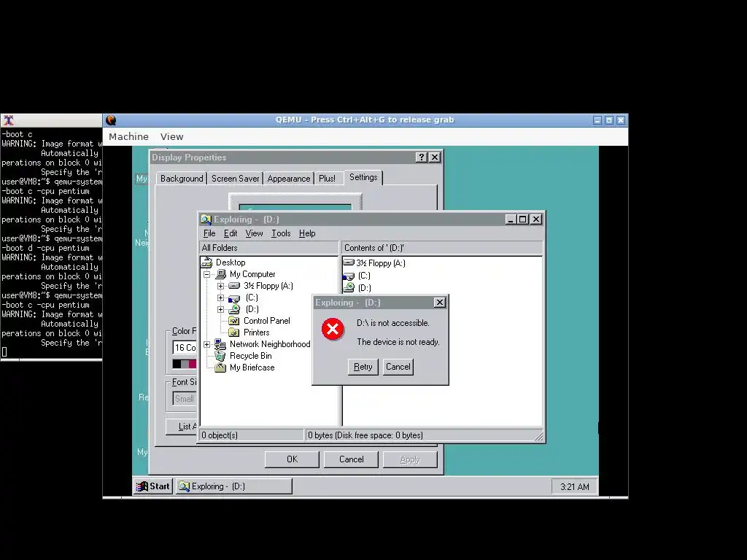
Task: Minimize the Exploring (D:) window
Action: tap(511, 219)
